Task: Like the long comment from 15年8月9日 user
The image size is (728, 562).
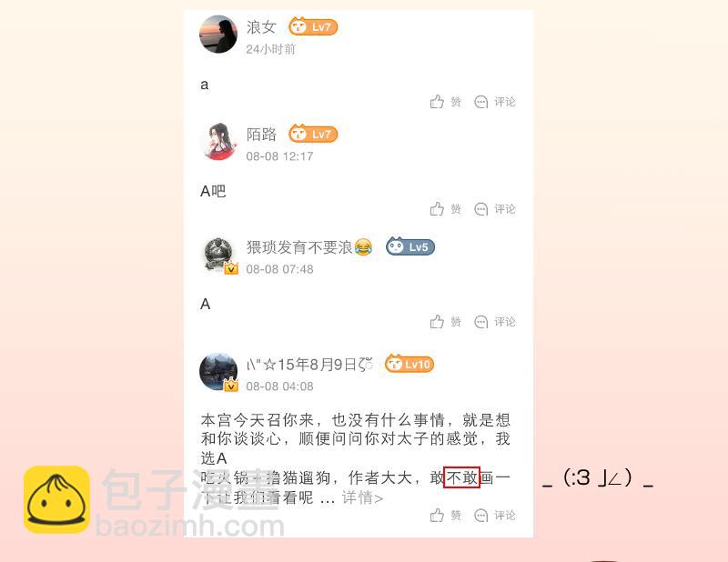Action: [445, 515]
